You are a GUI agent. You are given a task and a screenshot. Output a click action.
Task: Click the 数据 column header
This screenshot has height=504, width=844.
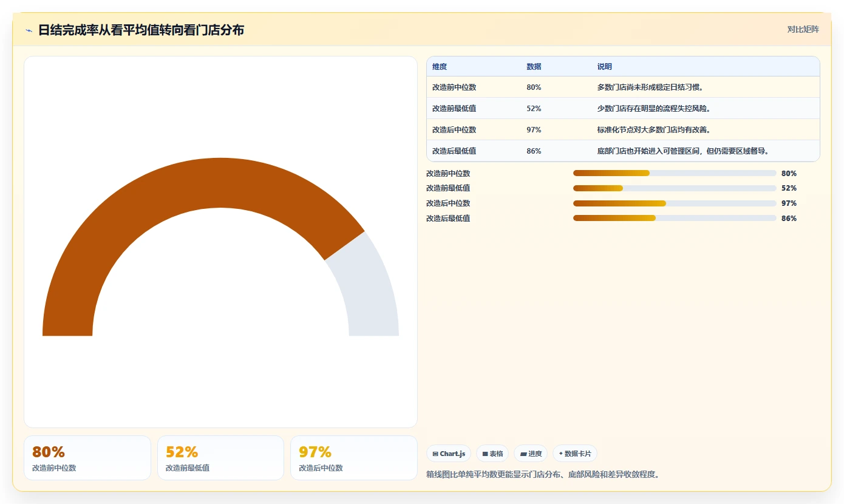pos(534,67)
